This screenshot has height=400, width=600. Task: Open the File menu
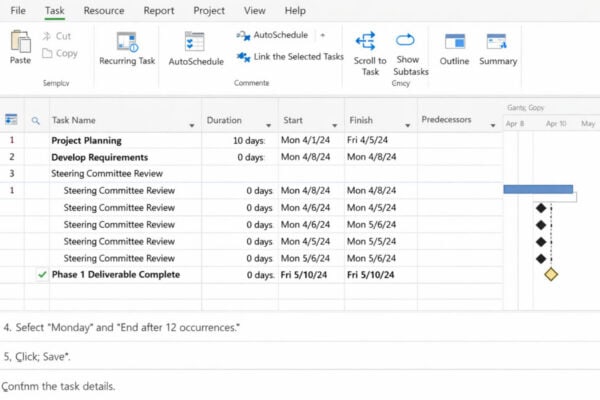pos(18,11)
